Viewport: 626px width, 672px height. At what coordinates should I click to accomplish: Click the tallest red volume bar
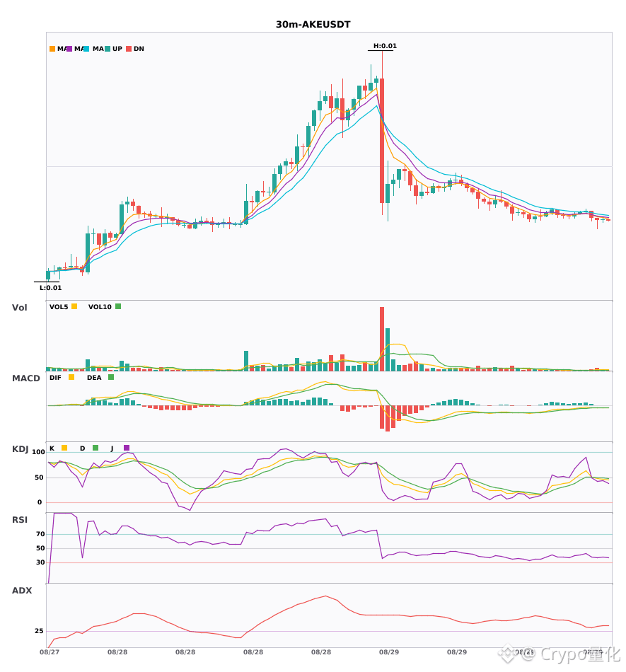click(382, 339)
